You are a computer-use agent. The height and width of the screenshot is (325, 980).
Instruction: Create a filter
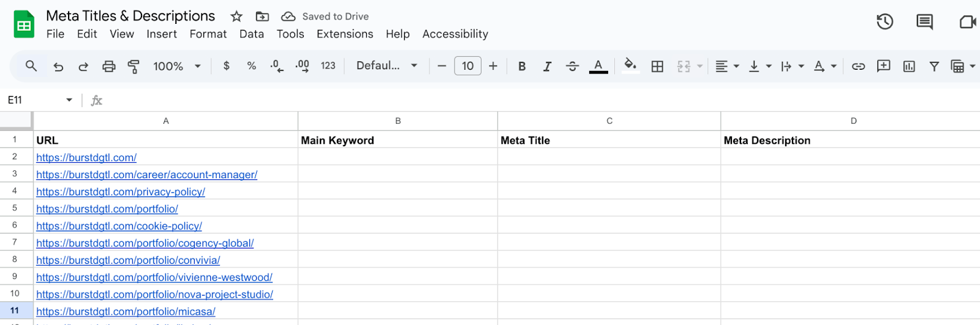click(x=934, y=66)
